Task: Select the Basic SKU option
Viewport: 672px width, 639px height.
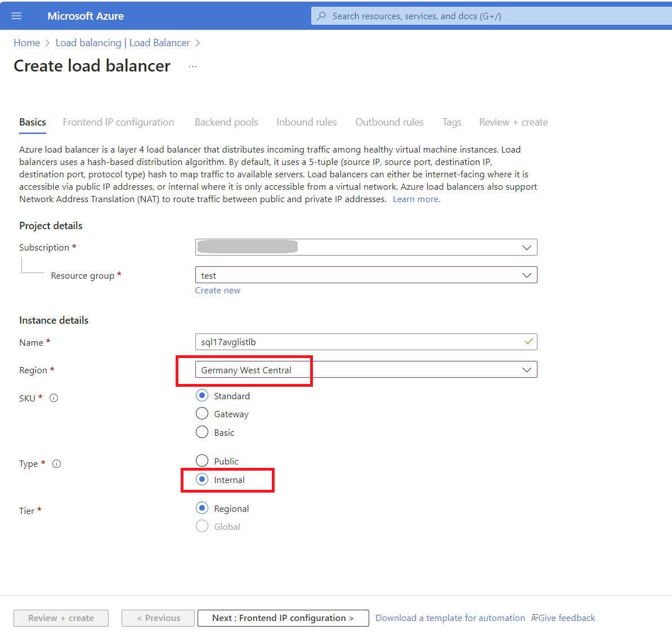Action: [202, 432]
